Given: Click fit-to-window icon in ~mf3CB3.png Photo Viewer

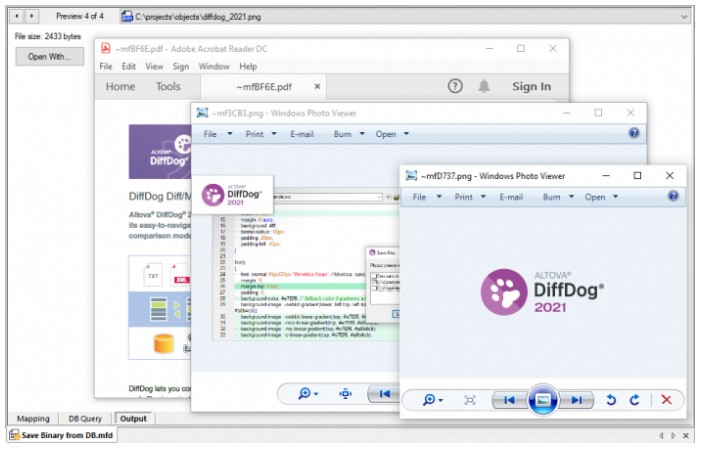Looking at the screenshot, I should pyautogui.click(x=345, y=394).
